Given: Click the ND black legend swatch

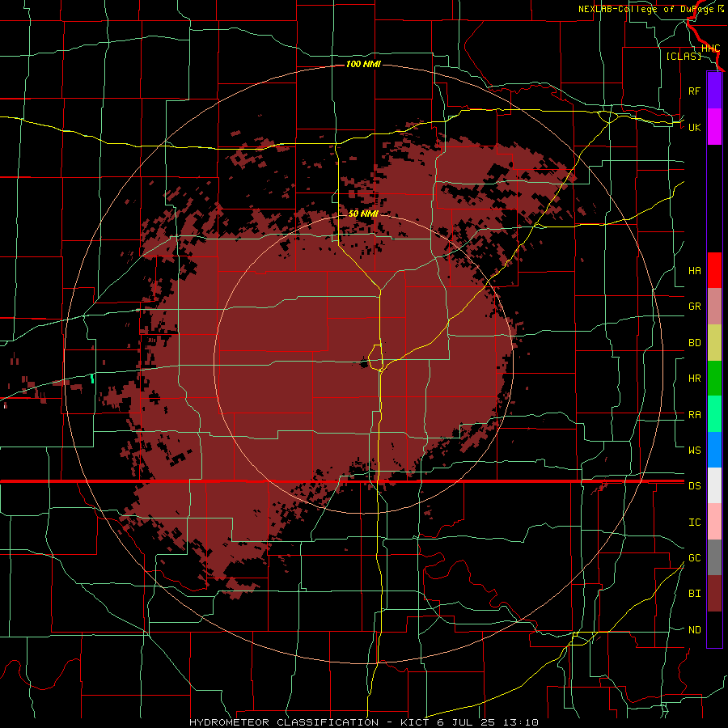Looking at the screenshot, I should click(714, 629).
